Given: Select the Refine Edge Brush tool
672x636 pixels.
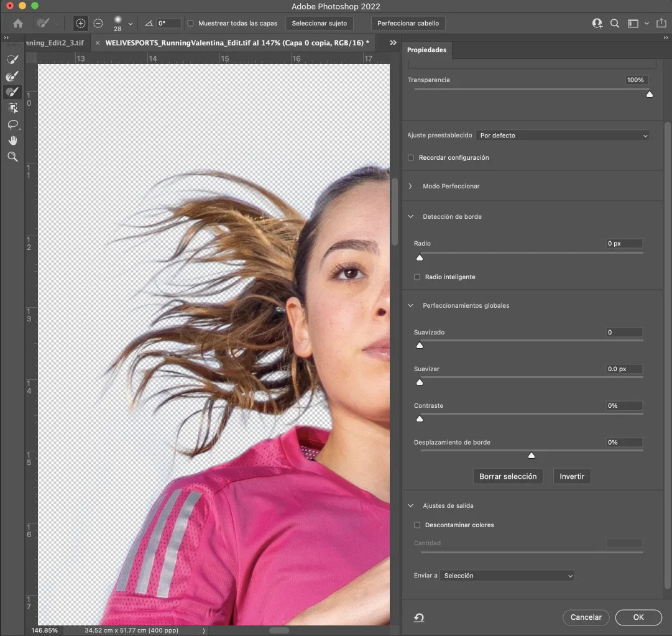Looking at the screenshot, I should click(x=12, y=76).
